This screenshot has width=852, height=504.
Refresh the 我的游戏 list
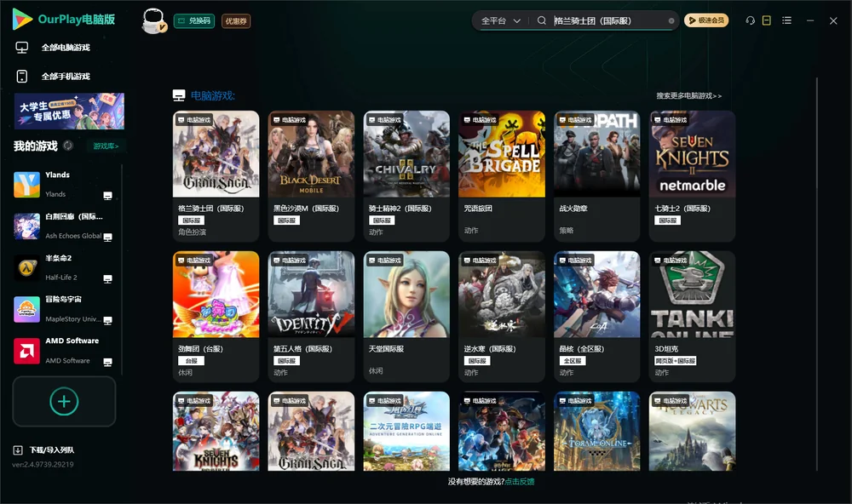point(68,146)
